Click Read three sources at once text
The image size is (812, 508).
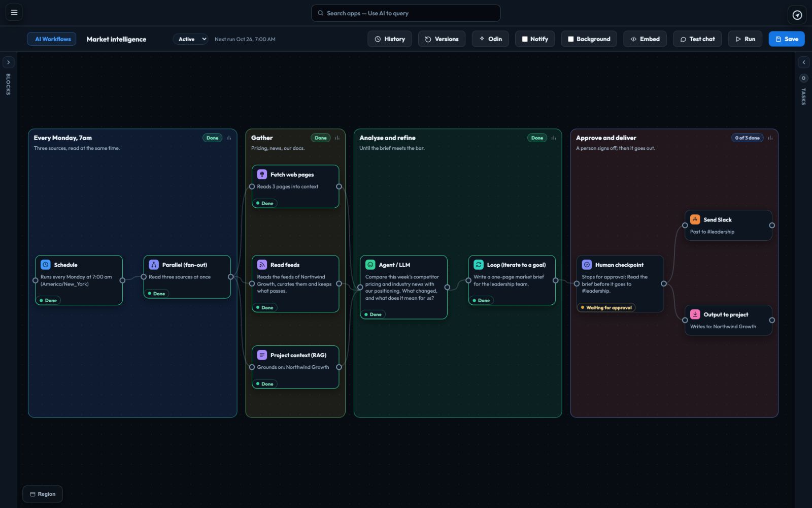pyautogui.click(x=180, y=277)
